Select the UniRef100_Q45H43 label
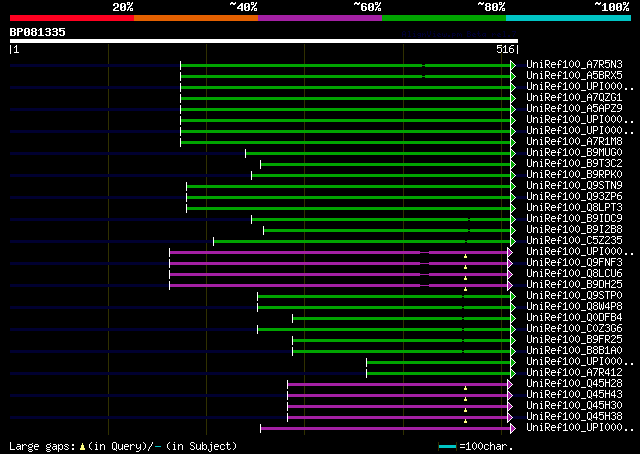The width and height of the screenshot is (640, 454). click(x=574, y=395)
